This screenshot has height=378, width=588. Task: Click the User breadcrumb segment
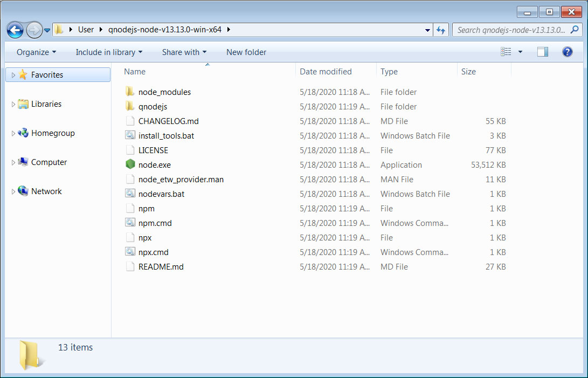(86, 30)
